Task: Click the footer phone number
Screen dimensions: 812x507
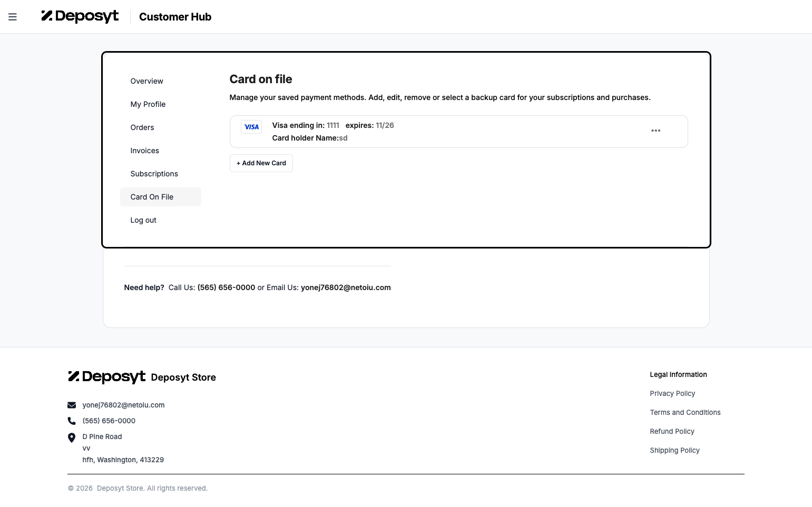Action: (x=109, y=421)
